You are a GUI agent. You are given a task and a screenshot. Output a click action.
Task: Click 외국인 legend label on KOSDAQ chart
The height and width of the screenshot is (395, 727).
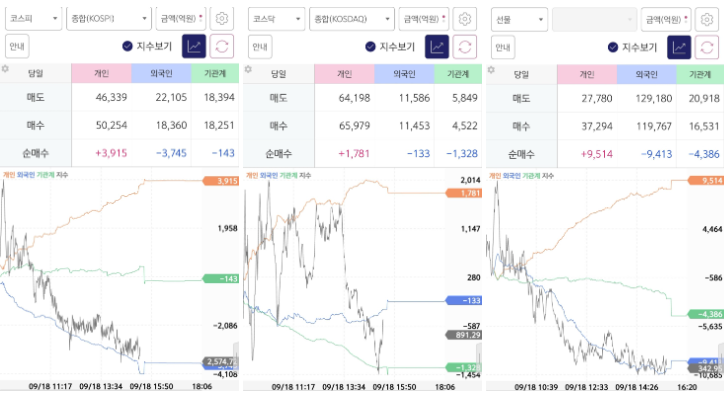coord(269,175)
